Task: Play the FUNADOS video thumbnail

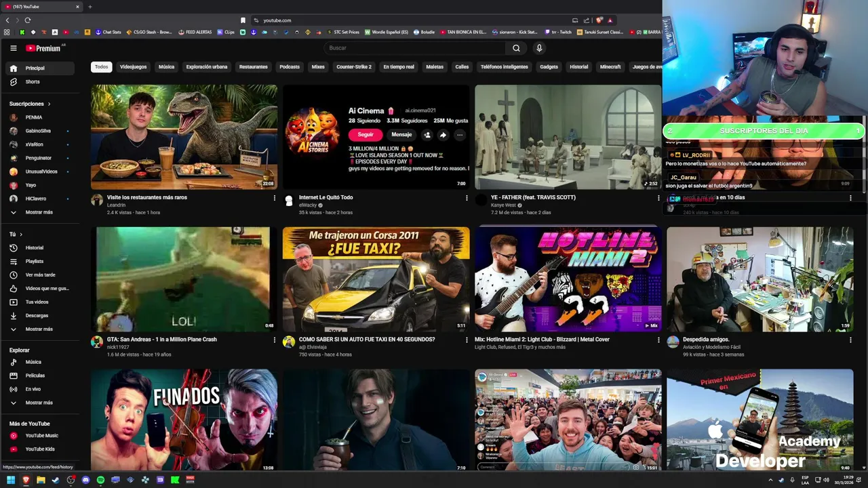Action: [x=184, y=420]
